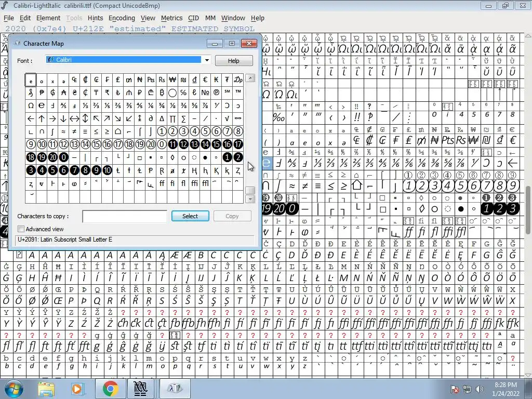
Task: Click the FontForge glyph view scrollbar thumb
Action: (x=528, y=210)
